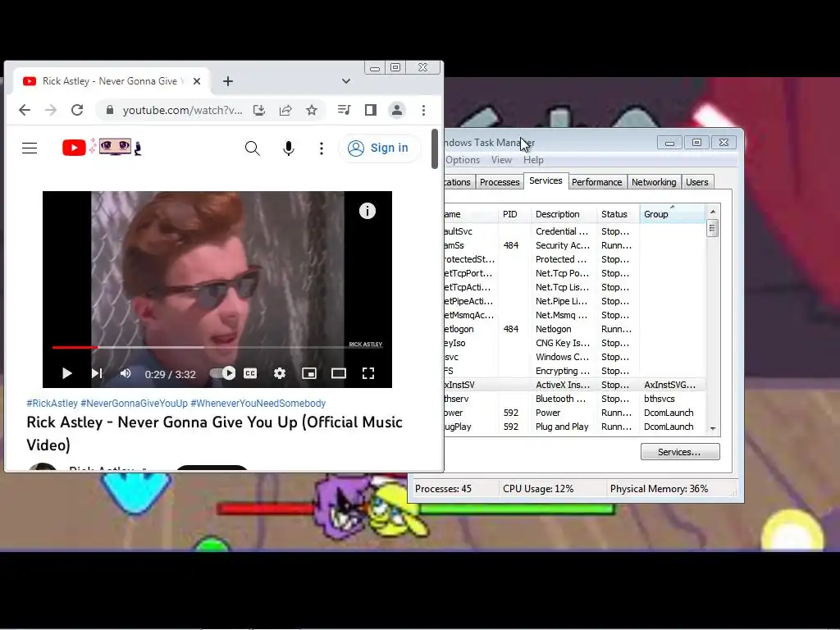Open Task Manager View menu

coord(501,160)
